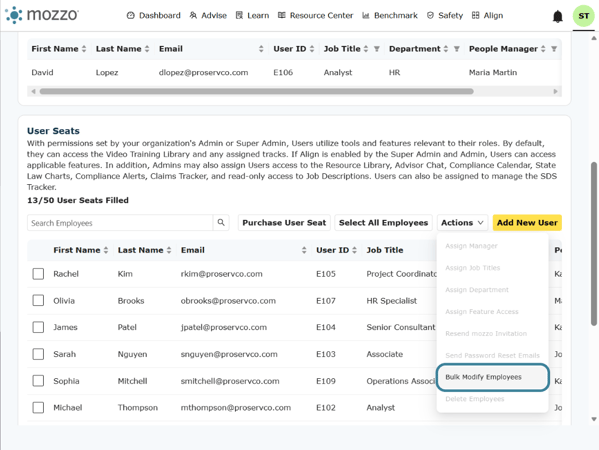Choose Bulk Modify Employees from Actions
The image size is (599, 450).
point(492,377)
